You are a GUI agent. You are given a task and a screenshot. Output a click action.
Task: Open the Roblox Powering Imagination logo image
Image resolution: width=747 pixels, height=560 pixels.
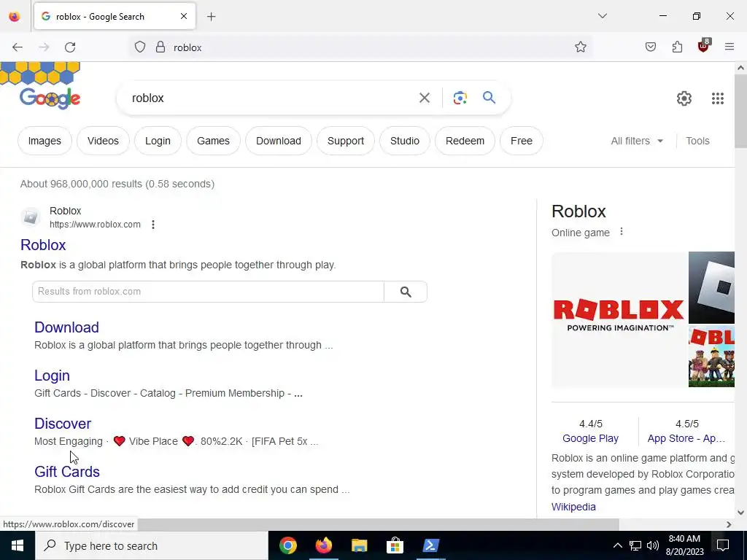619,319
